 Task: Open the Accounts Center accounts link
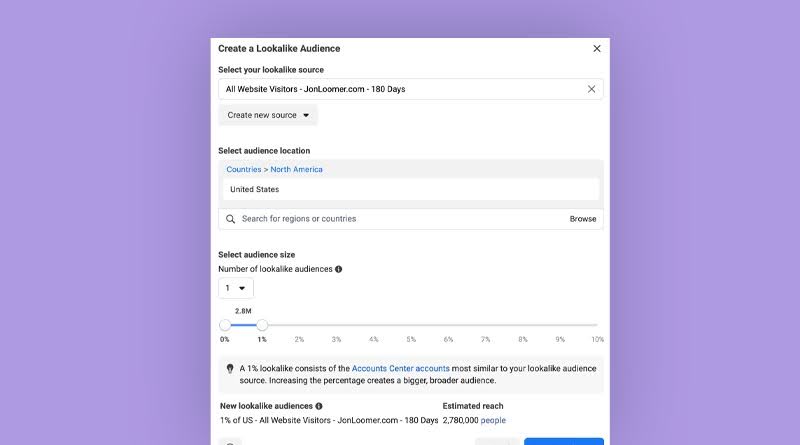pyautogui.click(x=401, y=368)
